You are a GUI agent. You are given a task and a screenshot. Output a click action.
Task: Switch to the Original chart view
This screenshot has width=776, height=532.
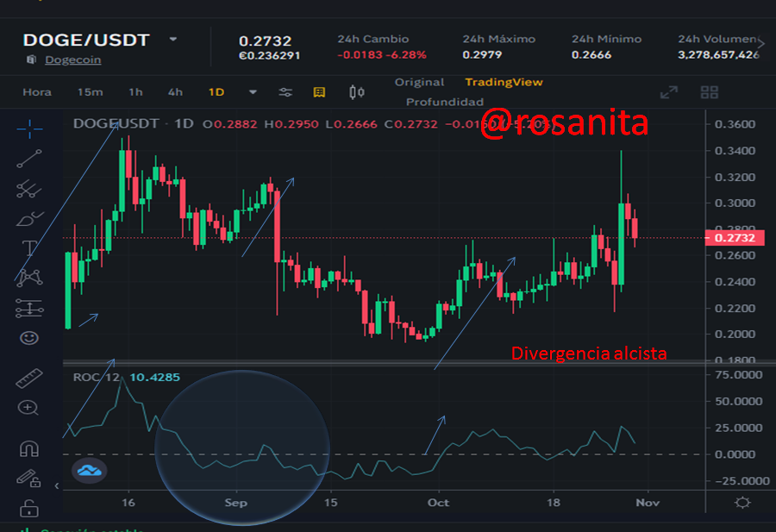click(x=419, y=82)
